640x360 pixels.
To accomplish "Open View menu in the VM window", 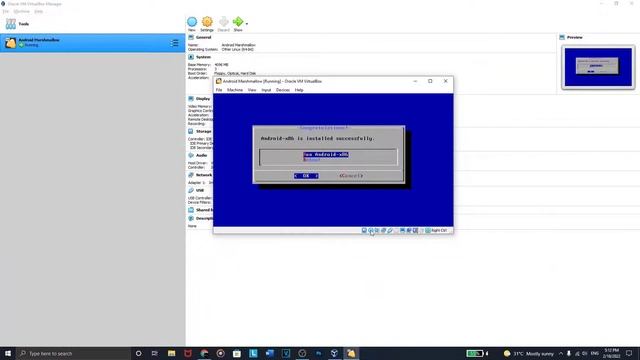I will click(252, 90).
